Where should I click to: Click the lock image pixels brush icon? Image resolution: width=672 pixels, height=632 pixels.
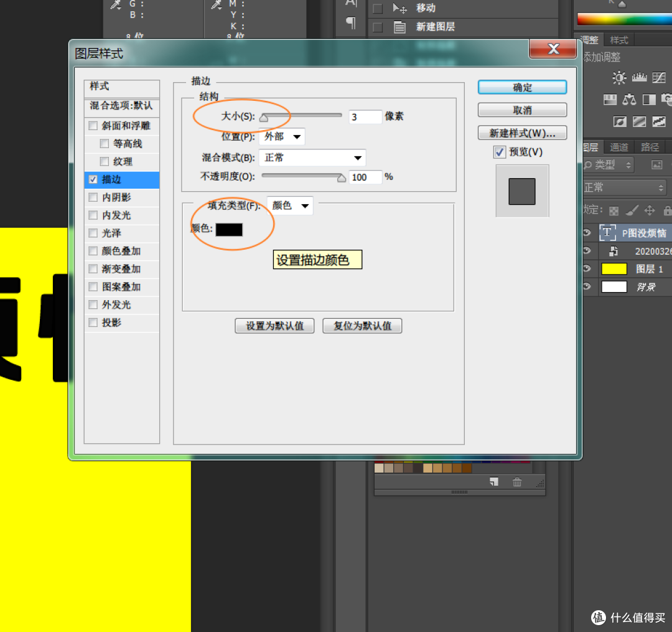632,210
